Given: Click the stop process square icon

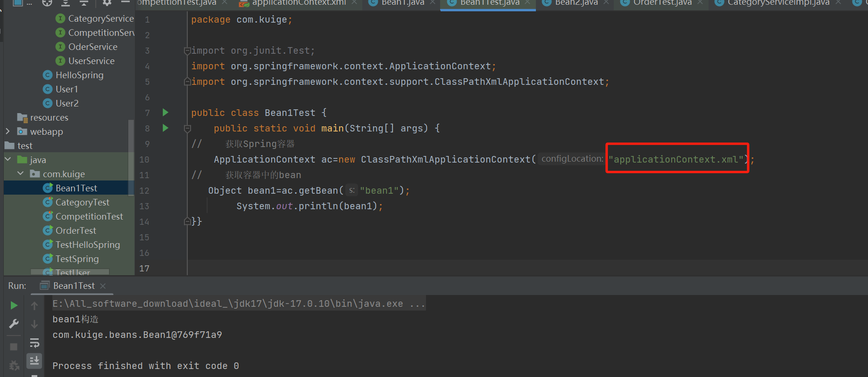Looking at the screenshot, I should (x=14, y=347).
